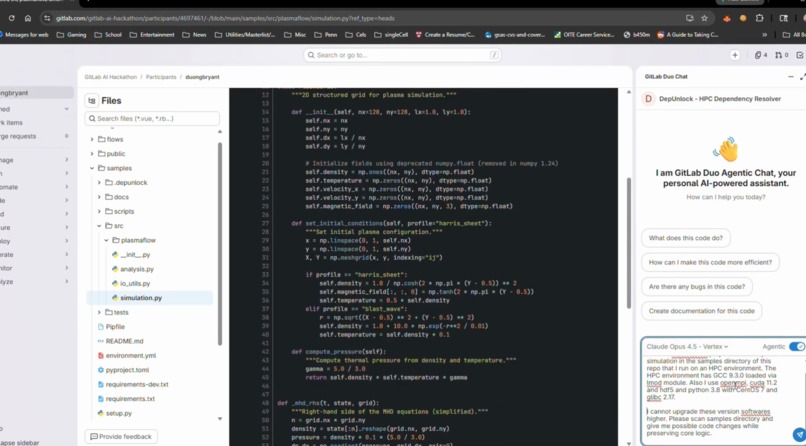806x446 pixels.
Task: Open environment.yml file
Action: [x=131, y=355]
